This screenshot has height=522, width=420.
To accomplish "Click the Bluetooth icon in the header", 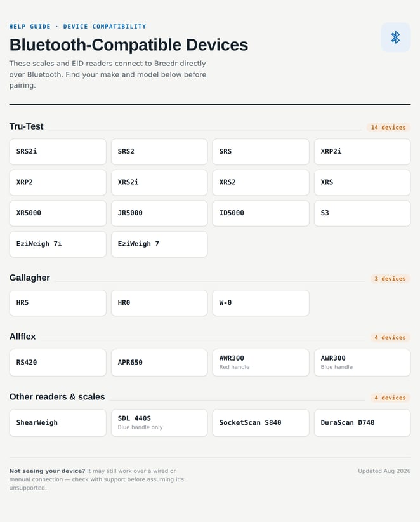I will (x=395, y=37).
